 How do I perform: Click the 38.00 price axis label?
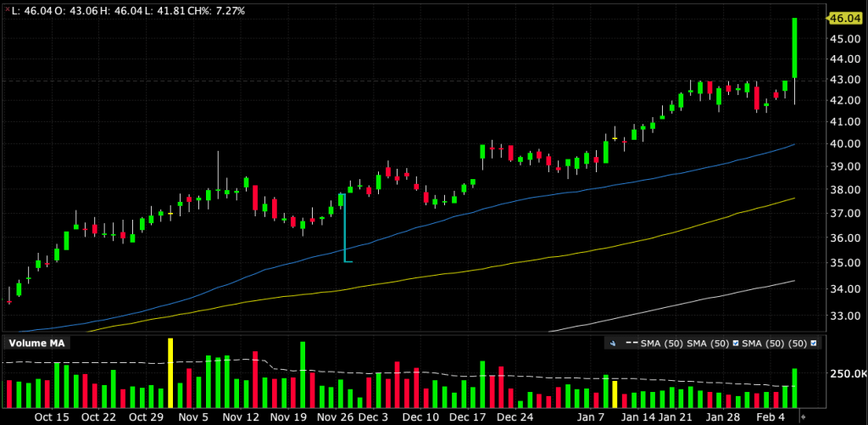pos(844,190)
